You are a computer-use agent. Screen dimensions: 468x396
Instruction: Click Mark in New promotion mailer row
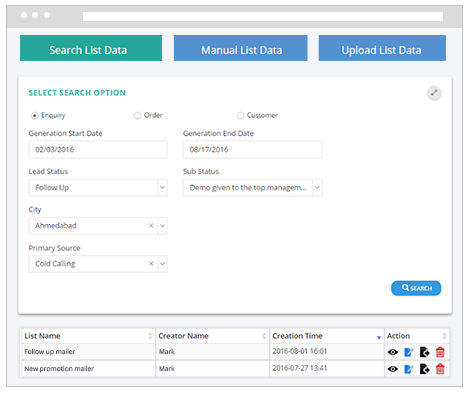coord(167,369)
